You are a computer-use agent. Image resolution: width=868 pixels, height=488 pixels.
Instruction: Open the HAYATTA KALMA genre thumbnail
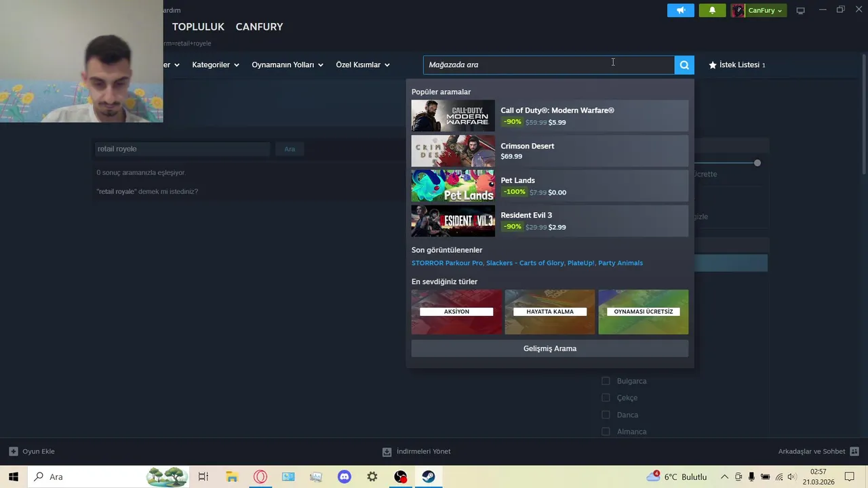point(550,312)
